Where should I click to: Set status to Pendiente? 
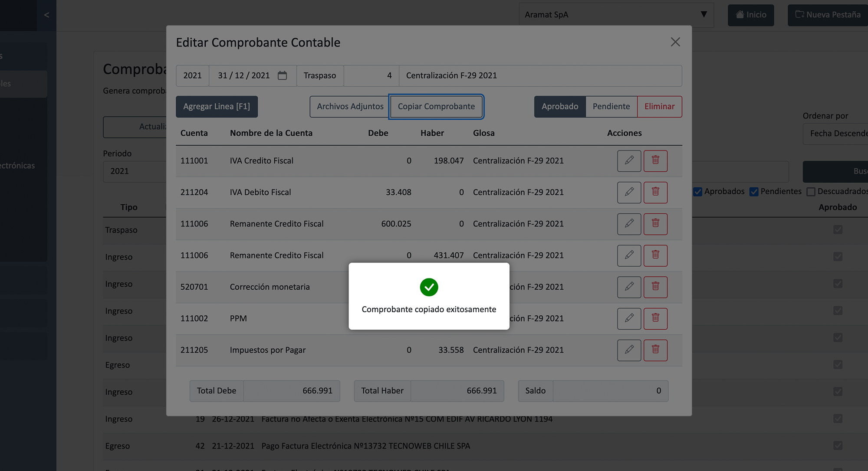611,107
